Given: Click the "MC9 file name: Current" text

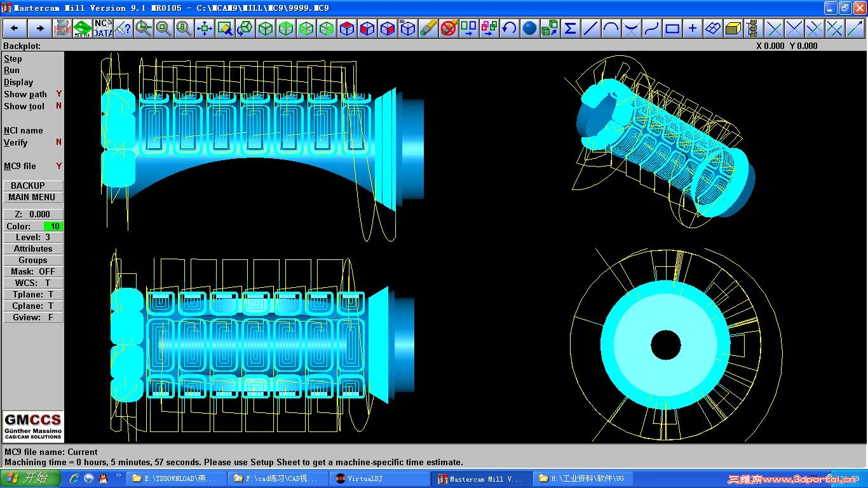Looking at the screenshot, I should (x=51, y=452).
